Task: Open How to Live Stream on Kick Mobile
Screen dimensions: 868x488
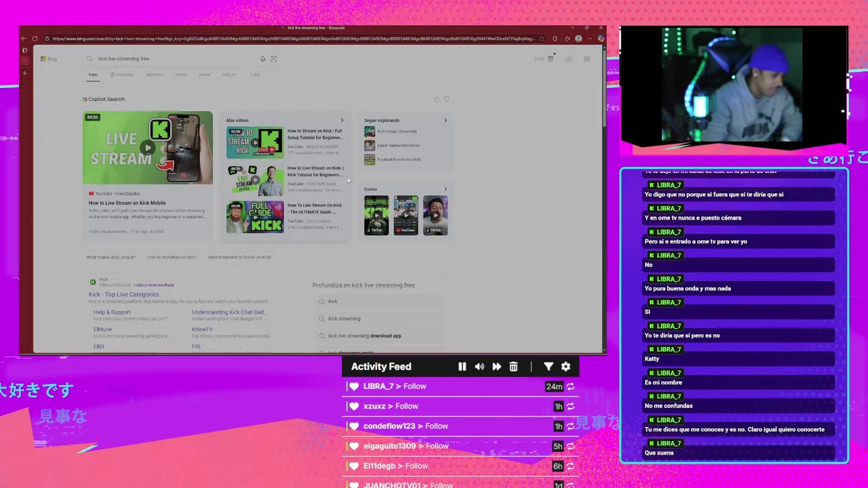Action: point(127,203)
